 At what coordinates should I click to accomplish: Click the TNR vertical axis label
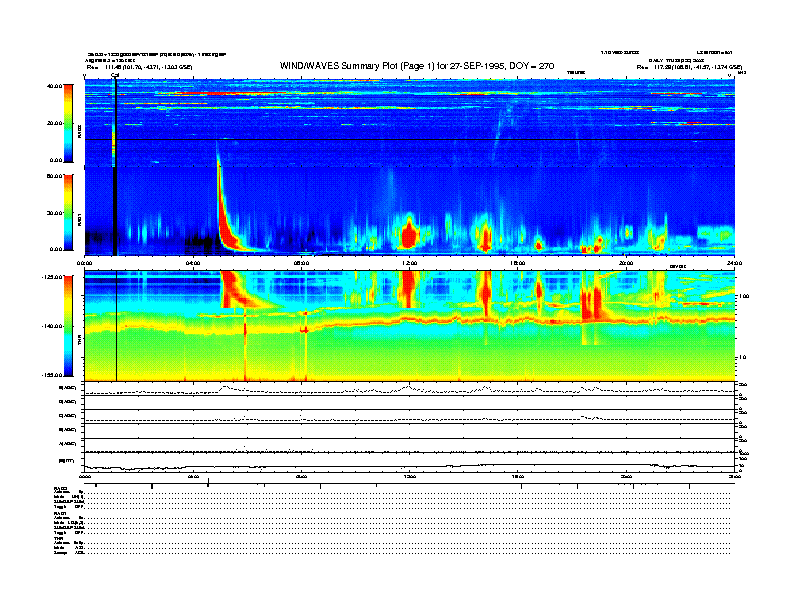click(79, 342)
